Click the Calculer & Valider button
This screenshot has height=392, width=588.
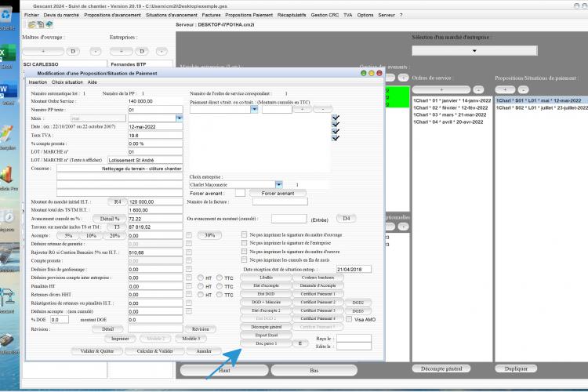pyautogui.click(x=155, y=351)
